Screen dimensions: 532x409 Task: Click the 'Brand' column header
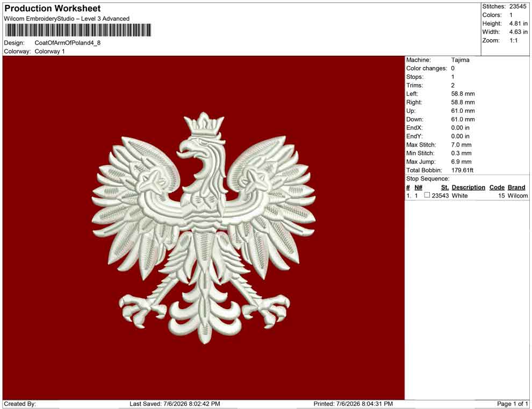pyautogui.click(x=516, y=187)
